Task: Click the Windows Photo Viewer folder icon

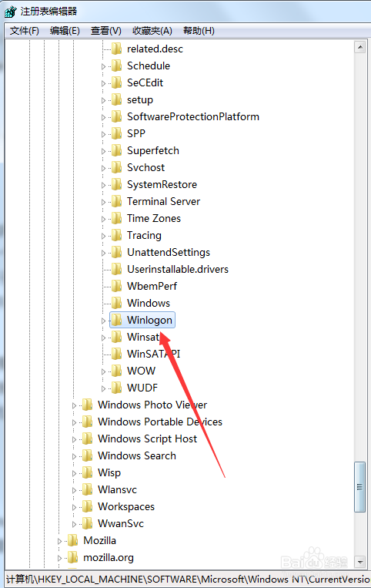Action: point(88,405)
